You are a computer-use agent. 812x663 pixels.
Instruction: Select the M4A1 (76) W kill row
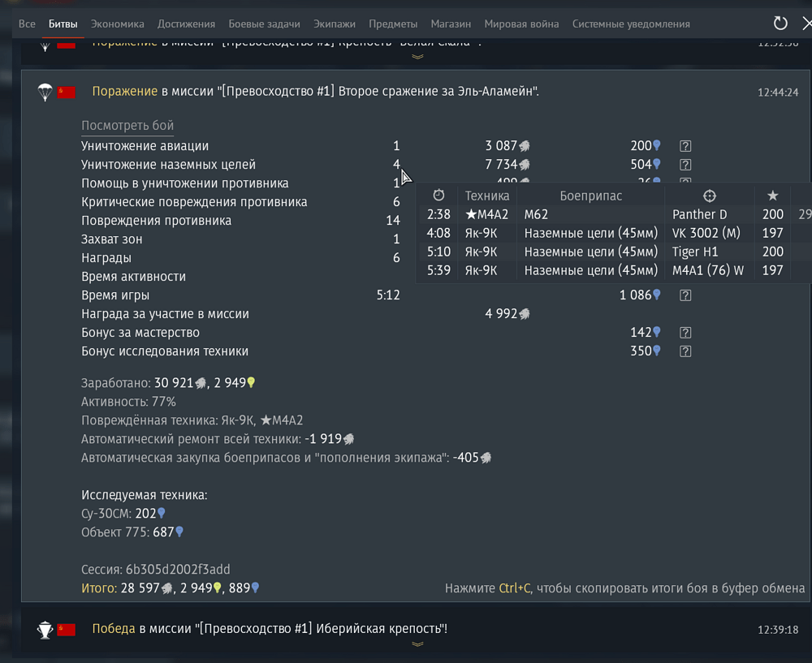coord(614,270)
